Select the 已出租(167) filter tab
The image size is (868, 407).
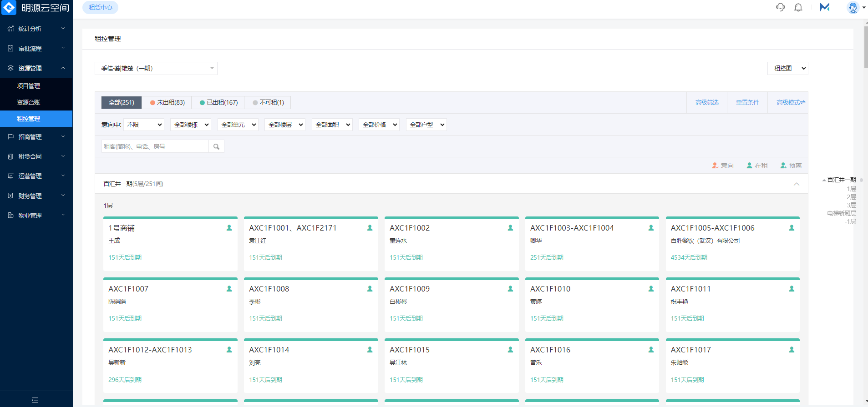(218, 102)
